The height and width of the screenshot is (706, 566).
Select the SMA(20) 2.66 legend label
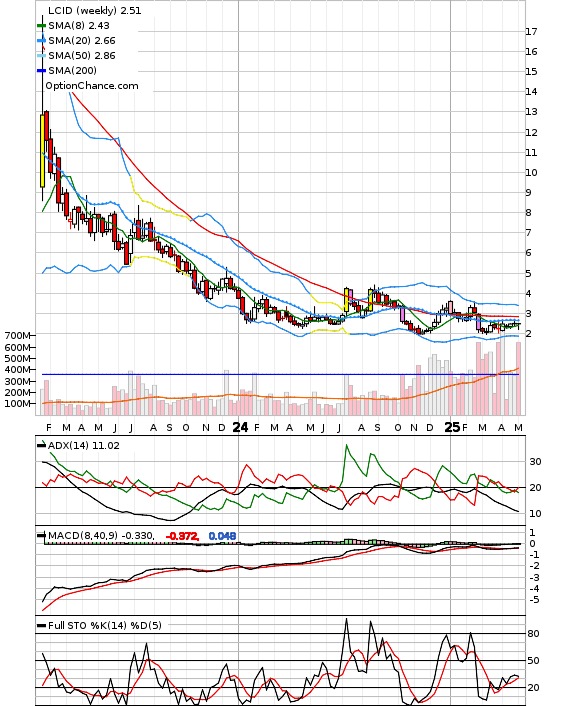82,41
